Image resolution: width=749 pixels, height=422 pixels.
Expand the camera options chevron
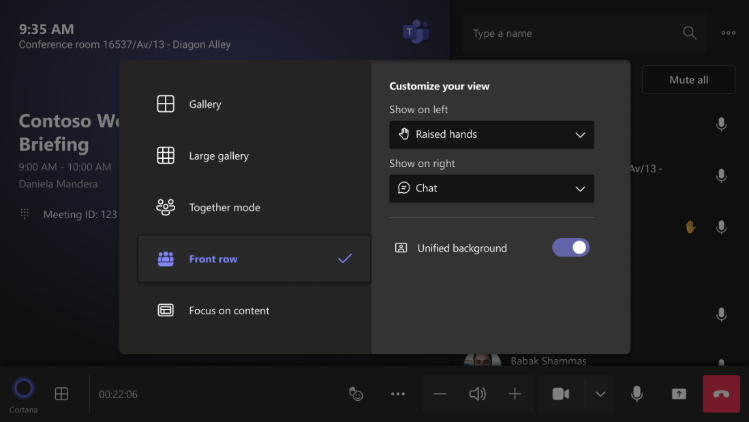600,394
